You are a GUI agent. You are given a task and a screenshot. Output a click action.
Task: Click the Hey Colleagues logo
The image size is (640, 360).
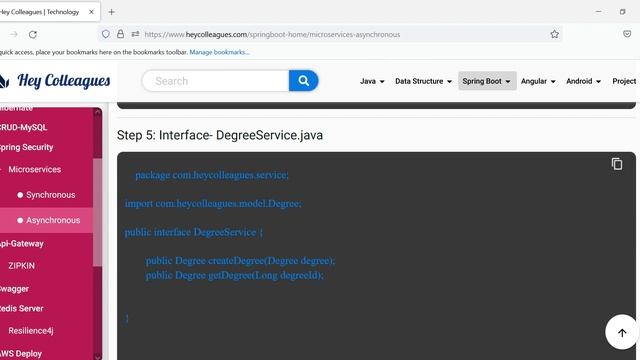55,81
